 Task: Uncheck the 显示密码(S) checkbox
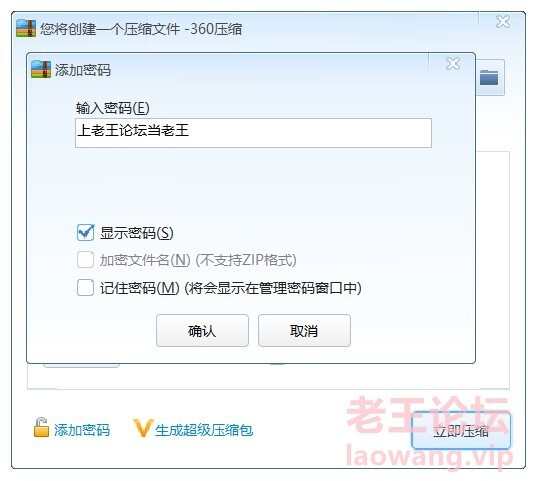coord(85,233)
